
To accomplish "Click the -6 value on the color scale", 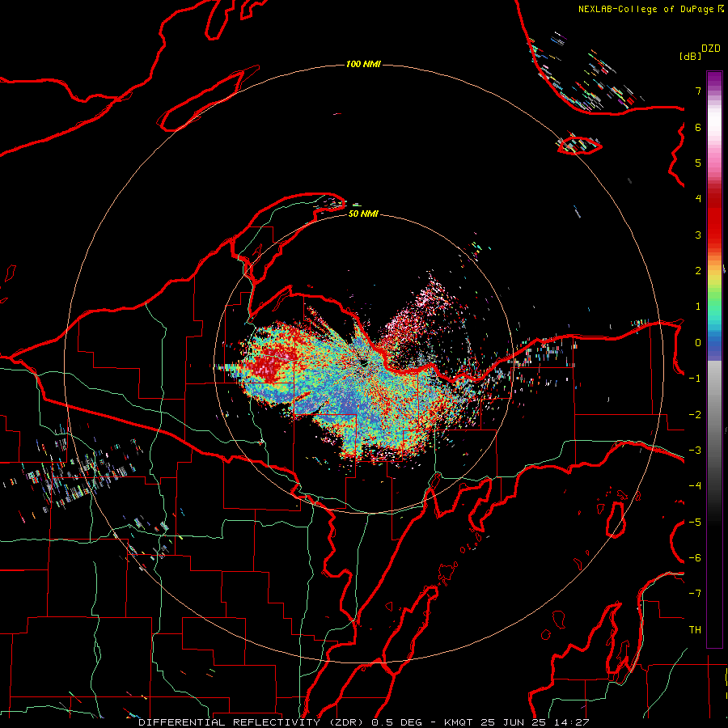I will [695, 558].
